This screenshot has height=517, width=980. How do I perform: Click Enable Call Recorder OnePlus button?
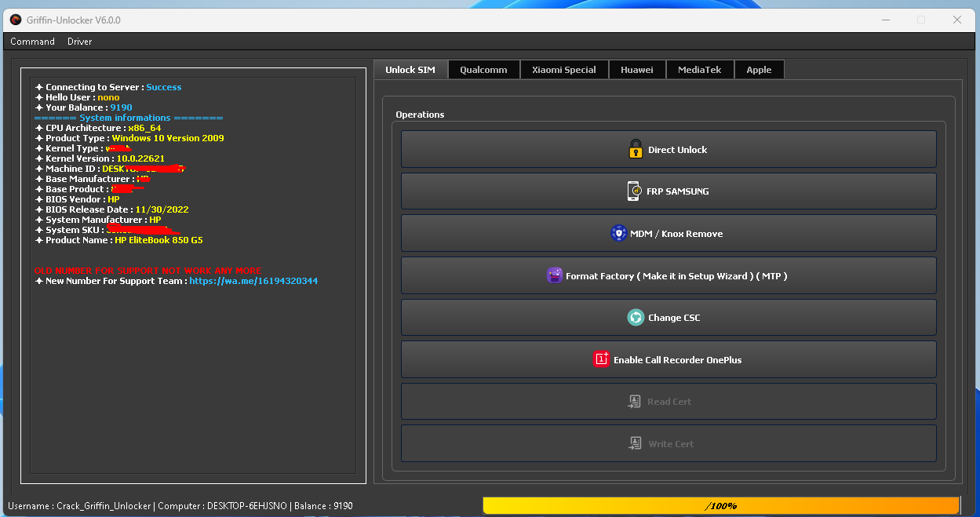(669, 359)
